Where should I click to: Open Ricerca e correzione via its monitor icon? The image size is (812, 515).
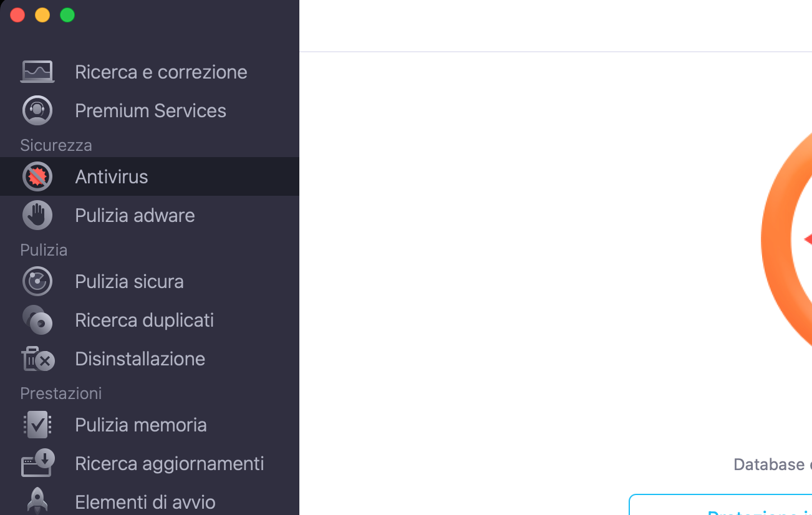click(37, 71)
